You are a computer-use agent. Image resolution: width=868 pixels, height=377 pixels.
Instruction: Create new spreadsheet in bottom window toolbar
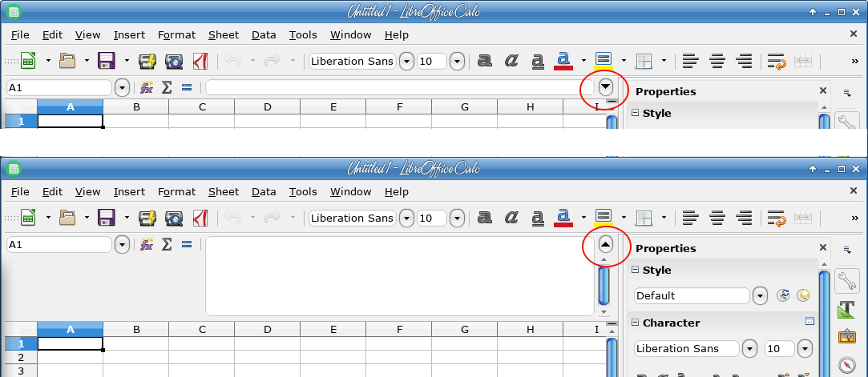(28, 218)
